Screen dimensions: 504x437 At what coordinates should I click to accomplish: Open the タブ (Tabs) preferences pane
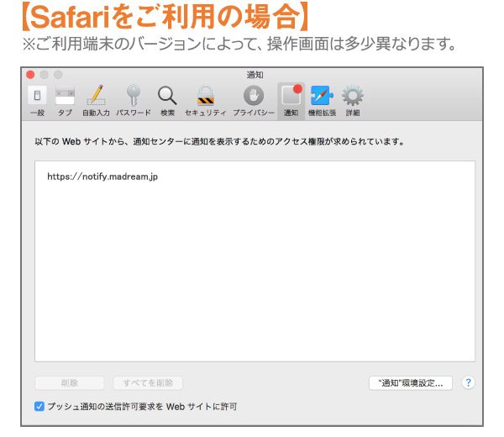tap(65, 101)
